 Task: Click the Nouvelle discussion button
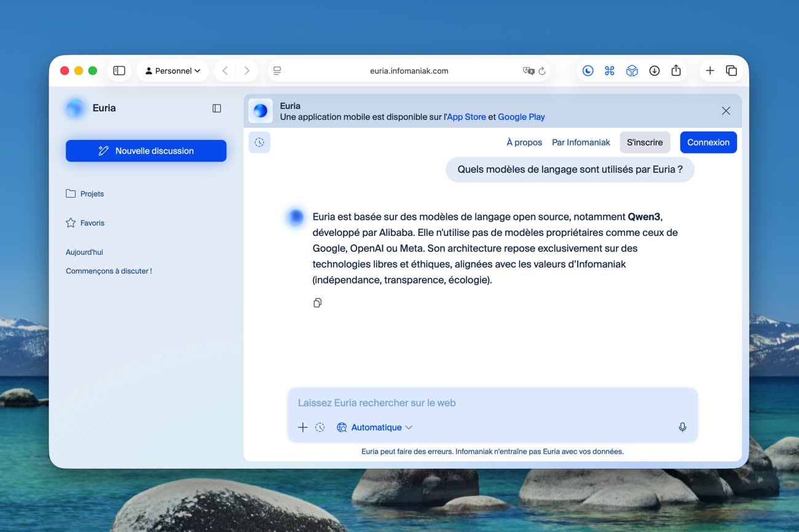146,151
